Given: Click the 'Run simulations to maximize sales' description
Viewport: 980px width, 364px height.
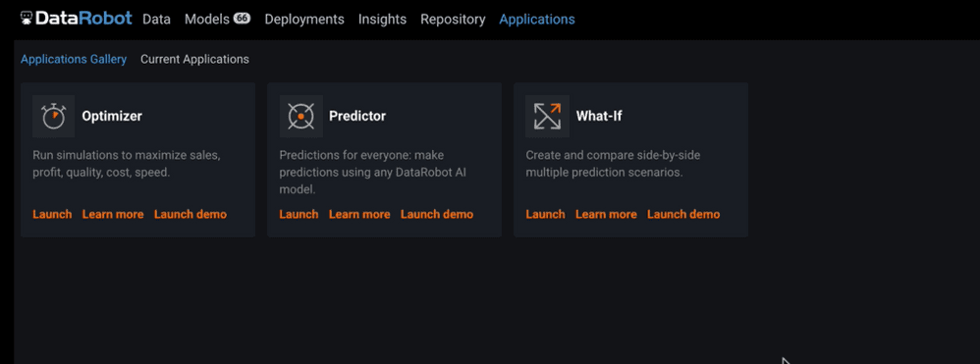Looking at the screenshot, I should pos(127,164).
